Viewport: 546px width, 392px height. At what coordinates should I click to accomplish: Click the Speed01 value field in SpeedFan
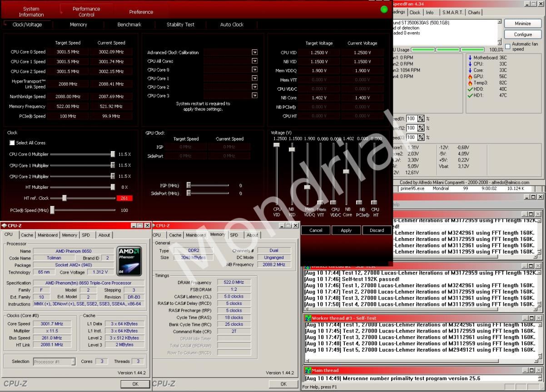pos(412,118)
